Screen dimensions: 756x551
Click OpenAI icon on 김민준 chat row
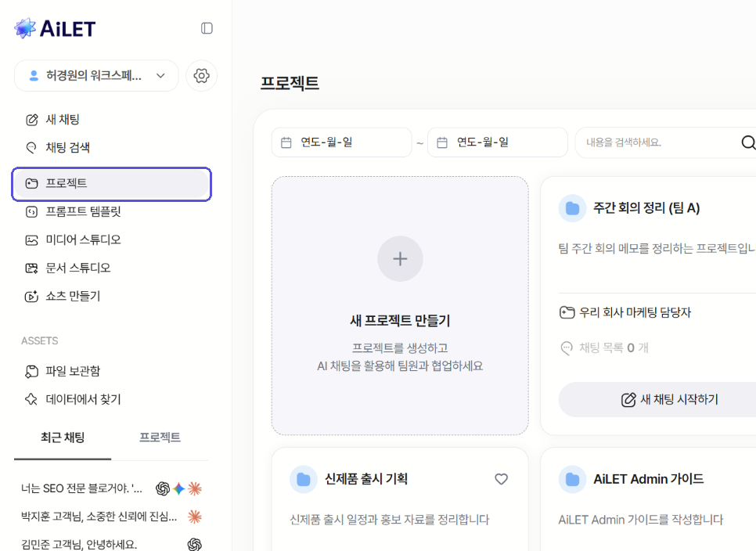(x=195, y=545)
